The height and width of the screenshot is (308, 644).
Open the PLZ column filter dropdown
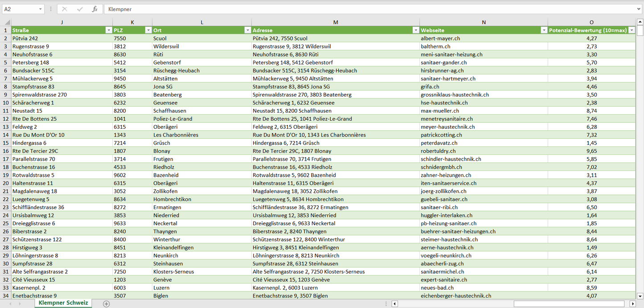pos(148,30)
